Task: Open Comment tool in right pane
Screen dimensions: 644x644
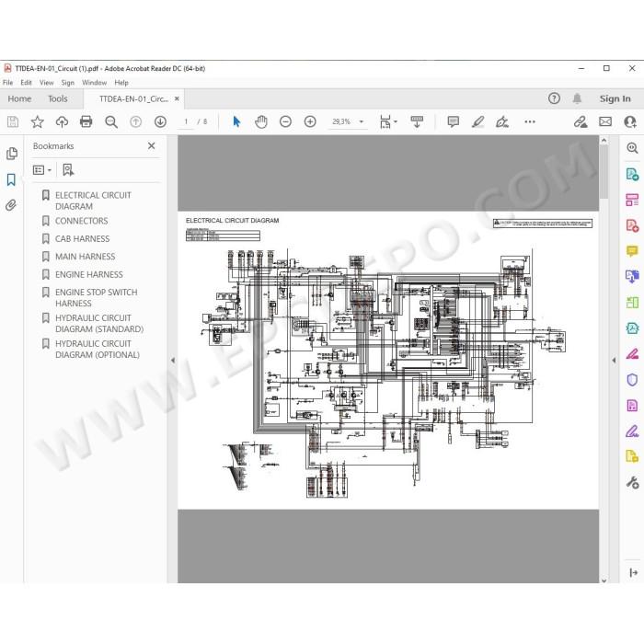Action: [x=632, y=251]
